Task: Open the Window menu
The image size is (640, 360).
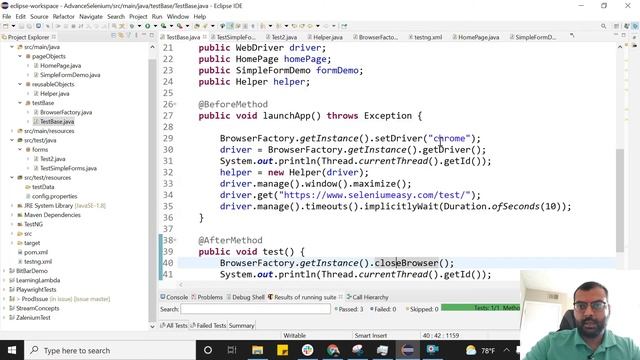Action: (x=178, y=16)
